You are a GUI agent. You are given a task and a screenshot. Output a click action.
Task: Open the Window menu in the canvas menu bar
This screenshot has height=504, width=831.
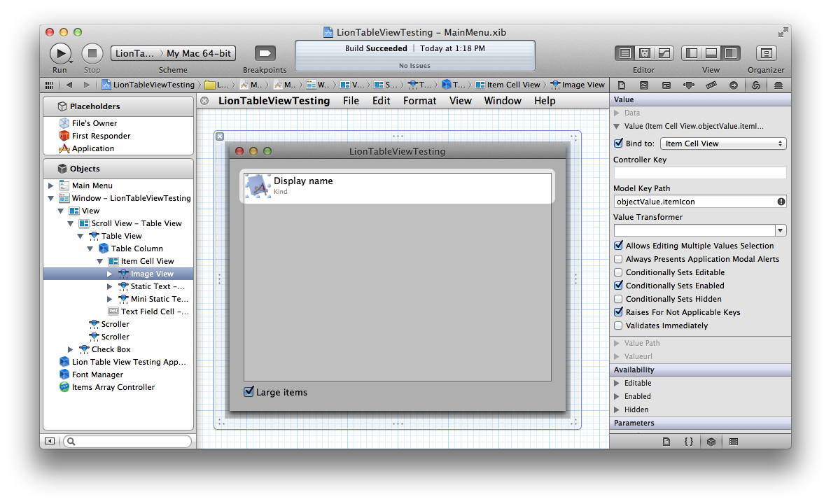pyautogui.click(x=503, y=101)
